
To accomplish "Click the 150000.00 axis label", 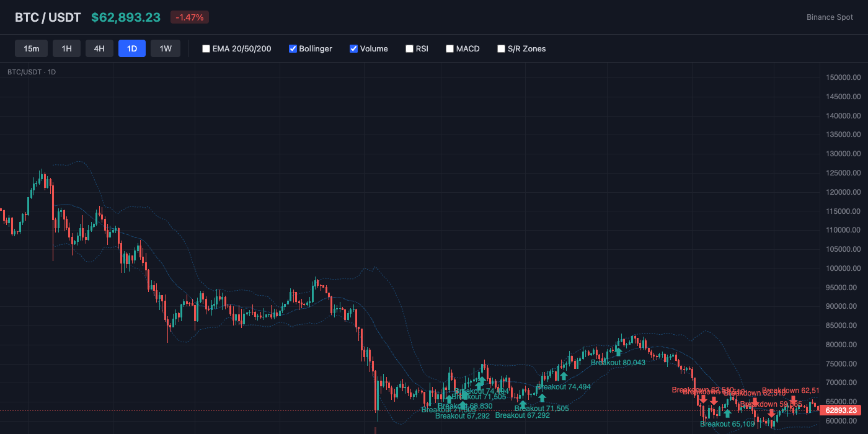I will tap(844, 77).
